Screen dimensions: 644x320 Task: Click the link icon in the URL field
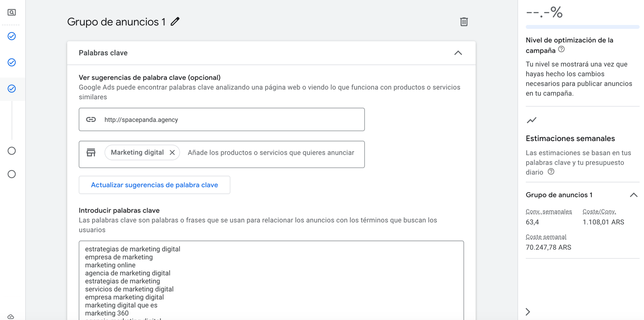click(x=91, y=119)
